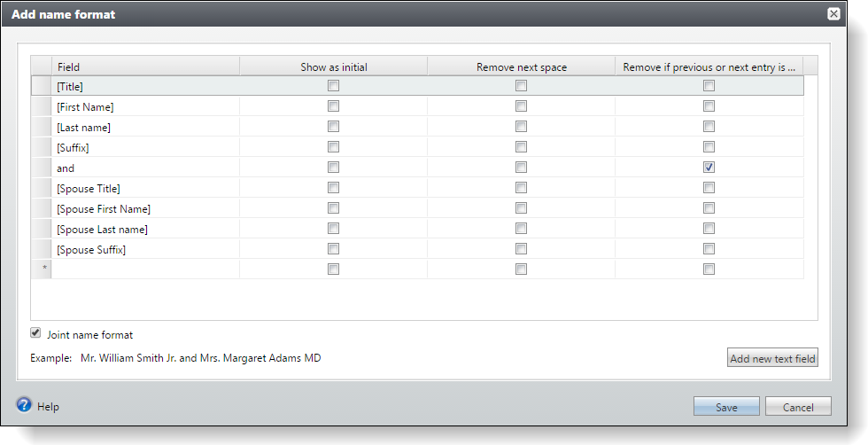Select the 'and' field cell
The width and height of the screenshot is (868, 445).
[x=145, y=168]
